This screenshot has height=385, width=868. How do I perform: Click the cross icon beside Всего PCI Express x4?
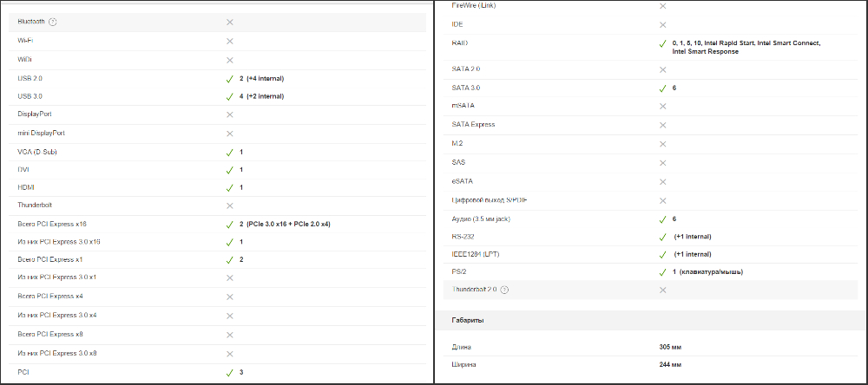[x=230, y=297]
